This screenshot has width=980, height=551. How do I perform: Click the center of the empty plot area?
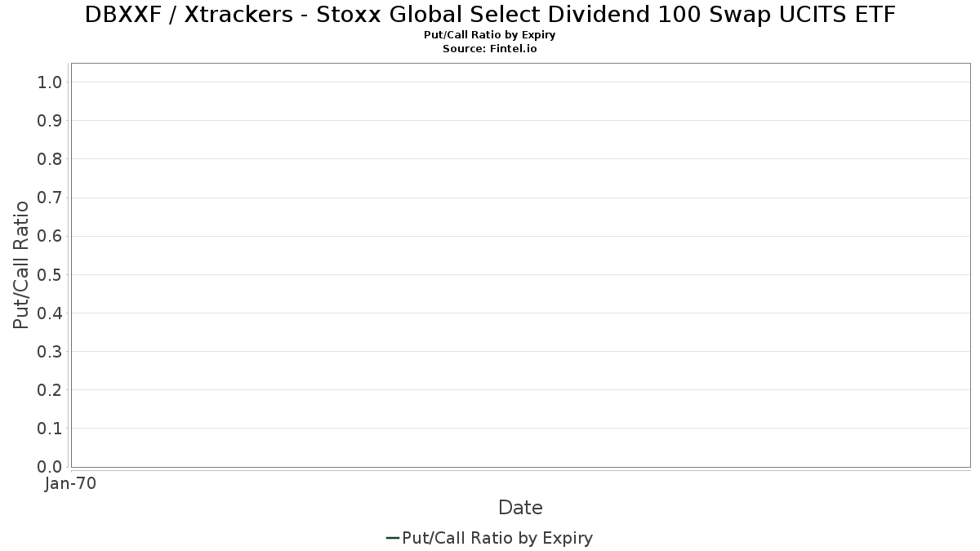pos(520,265)
